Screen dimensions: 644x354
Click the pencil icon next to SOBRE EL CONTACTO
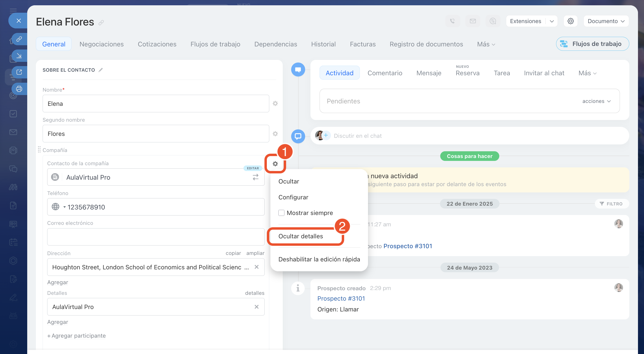point(100,70)
